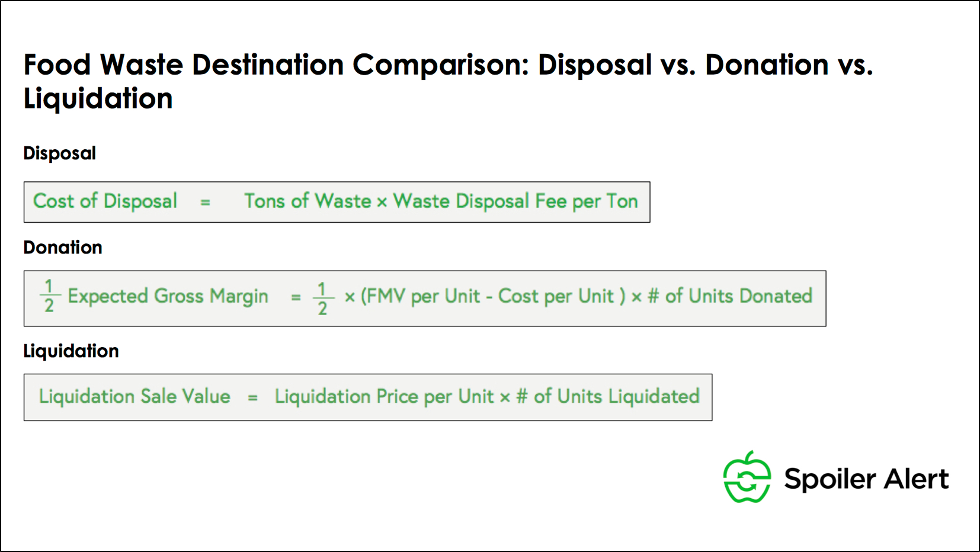This screenshot has width=980, height=552.
Task: Click the one-half fraction after the Donation equals sign
Action: tap(322, 299)
